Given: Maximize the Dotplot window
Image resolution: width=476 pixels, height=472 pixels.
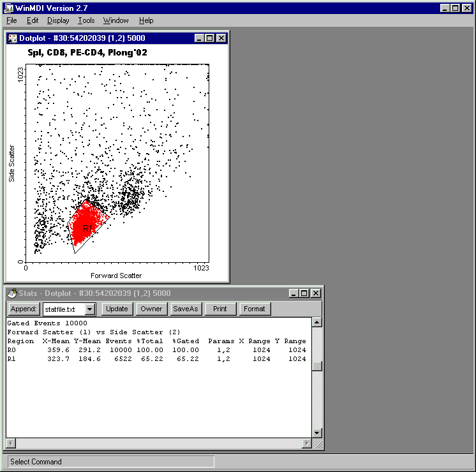Looking at the screenshot, I should tap(210, 38).
